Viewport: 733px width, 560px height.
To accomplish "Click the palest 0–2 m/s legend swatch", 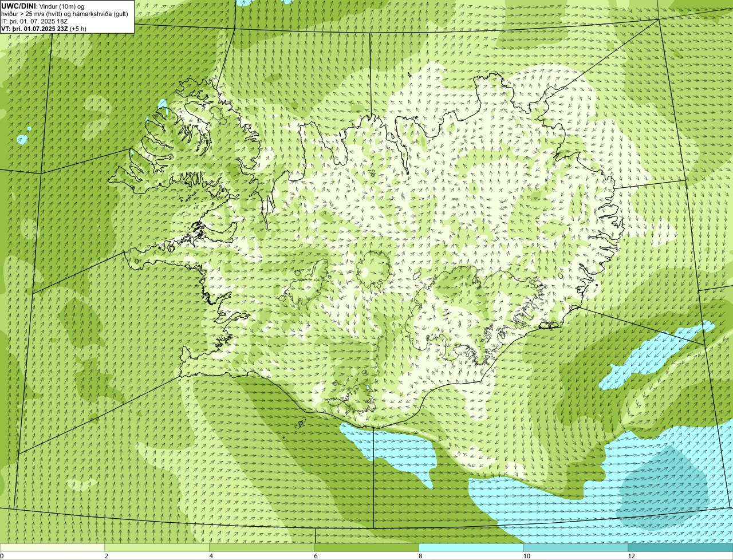I will point(53,548).
